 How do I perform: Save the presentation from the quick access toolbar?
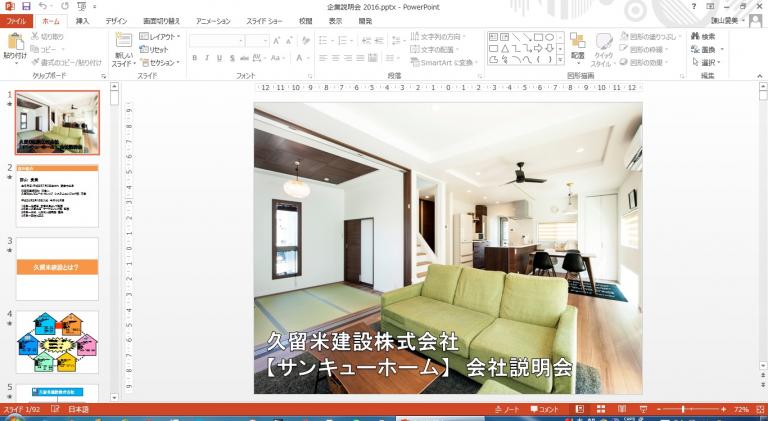(x=26, y=6)
